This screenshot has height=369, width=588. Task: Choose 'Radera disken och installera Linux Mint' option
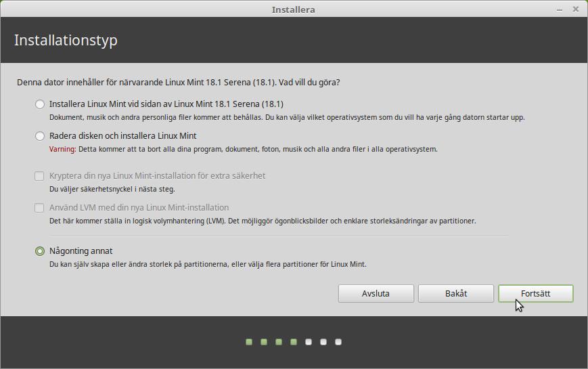(x=40, y=136)
